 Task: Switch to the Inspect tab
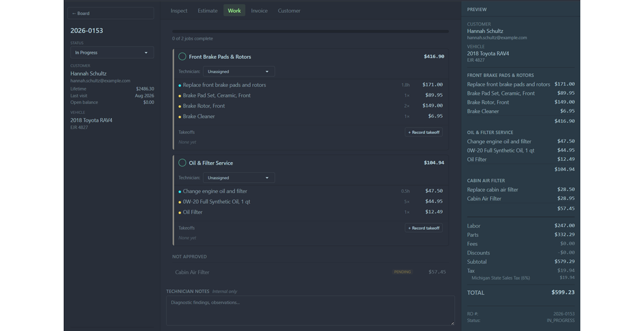pos(179,10)
